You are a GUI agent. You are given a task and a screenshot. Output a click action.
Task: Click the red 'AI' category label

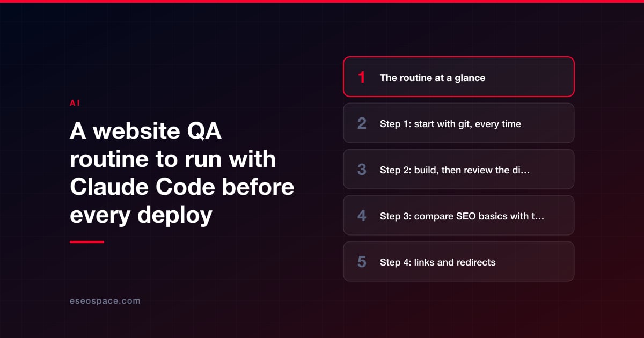[x=75, y=103]
